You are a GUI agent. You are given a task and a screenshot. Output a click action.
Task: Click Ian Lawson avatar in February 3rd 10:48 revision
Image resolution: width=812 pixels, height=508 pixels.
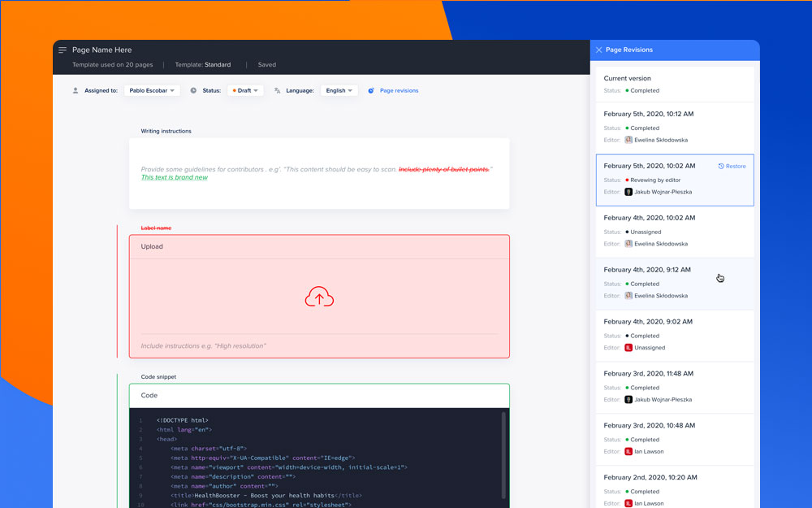click(x=628, y=451)
